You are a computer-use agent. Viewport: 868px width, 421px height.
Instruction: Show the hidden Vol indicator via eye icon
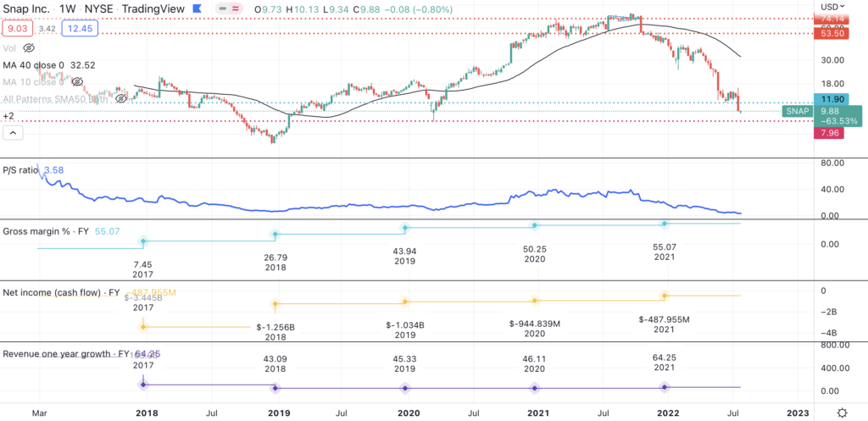[29, 48]
